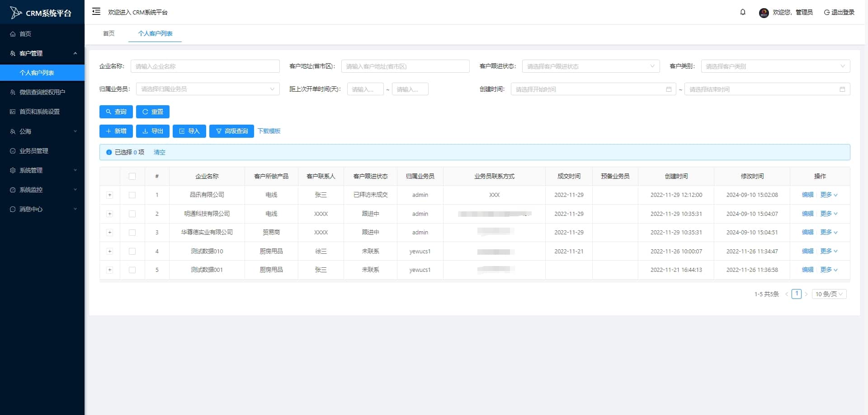Check the row for 华尊德实业有限公司
This screenshot has width=868, height=415.
point(132,233)
